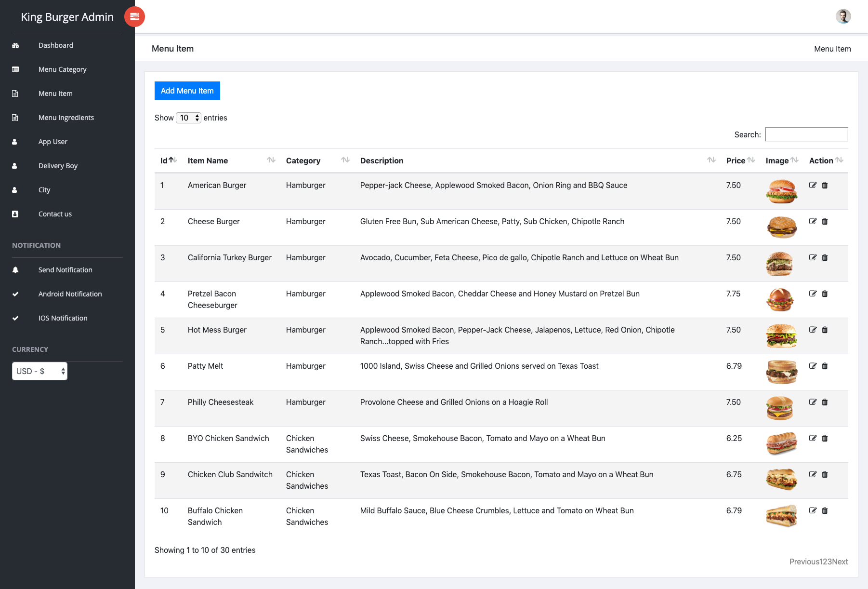Edit the Hot Mess Burger item

813,330
